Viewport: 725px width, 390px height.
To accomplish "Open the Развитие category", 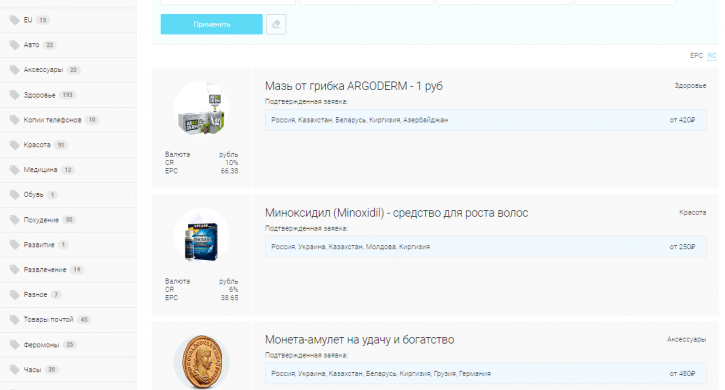I will (39, 245).
